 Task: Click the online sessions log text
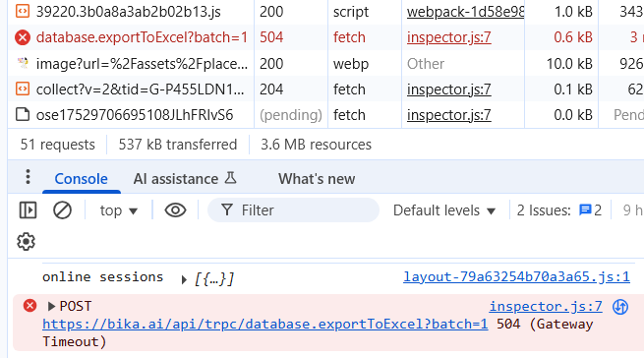pyautogui.click(x=102, y=277)
